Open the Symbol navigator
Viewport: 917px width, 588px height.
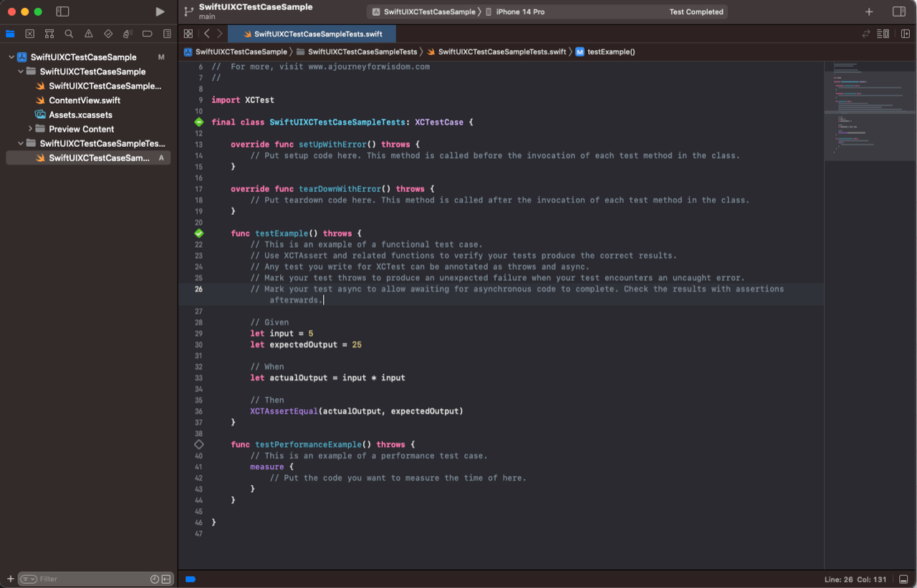coord(49,34)
